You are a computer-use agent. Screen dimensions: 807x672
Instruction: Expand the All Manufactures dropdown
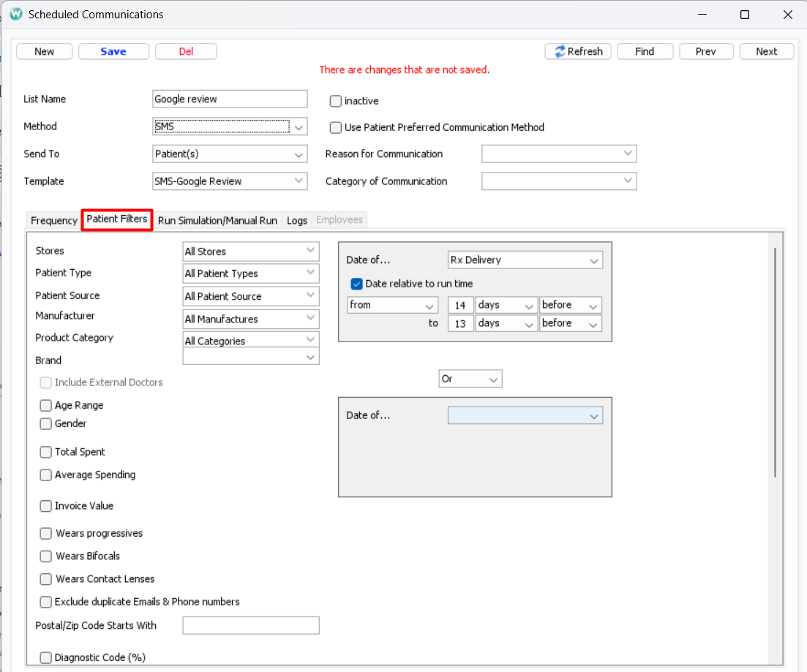pyautogui.click(x=251, y=319)
